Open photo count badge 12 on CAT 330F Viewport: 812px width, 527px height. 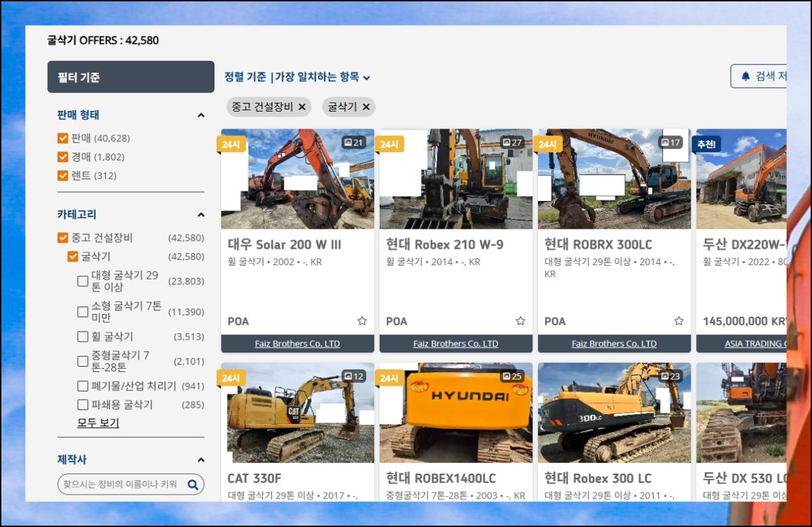point(354,376)
